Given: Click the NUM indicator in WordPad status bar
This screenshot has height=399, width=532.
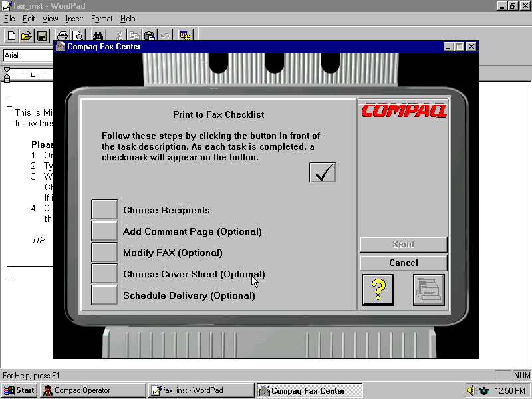Looking at the screenshot, I should pos(521,376).
